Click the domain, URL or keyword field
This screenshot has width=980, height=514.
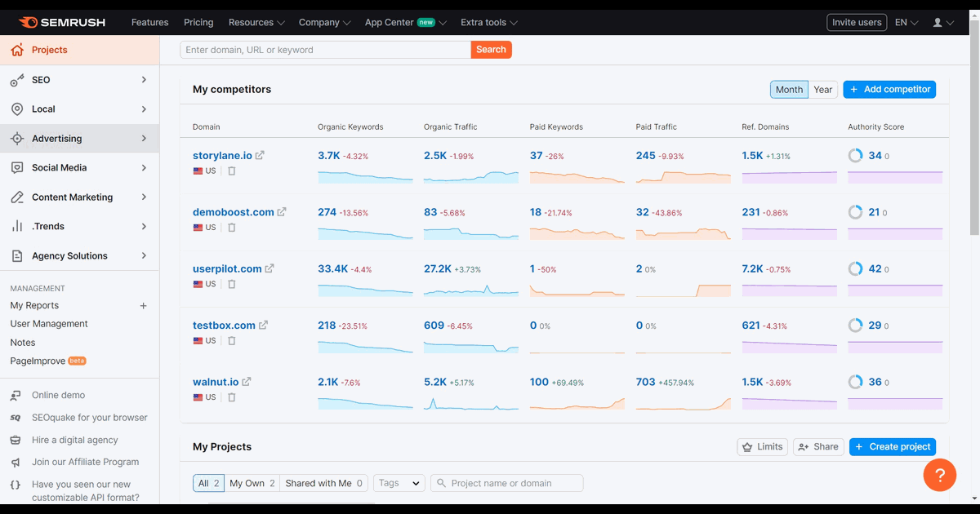[326, 50]
